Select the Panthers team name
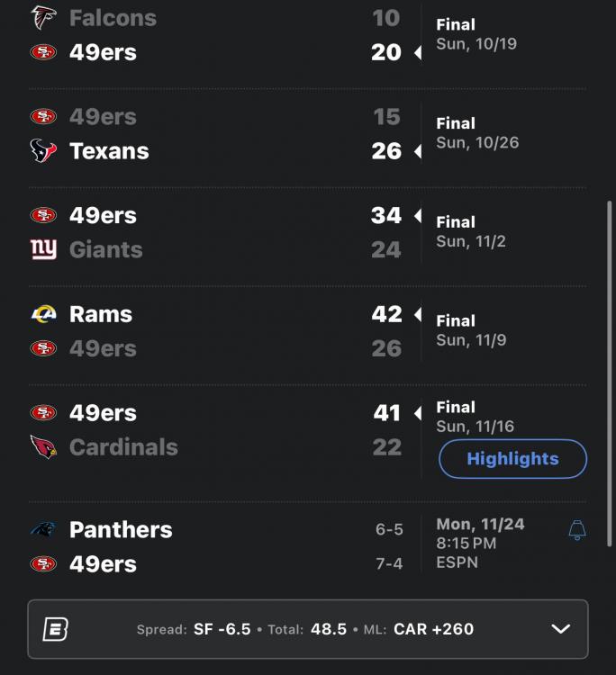 coord(121,529)
